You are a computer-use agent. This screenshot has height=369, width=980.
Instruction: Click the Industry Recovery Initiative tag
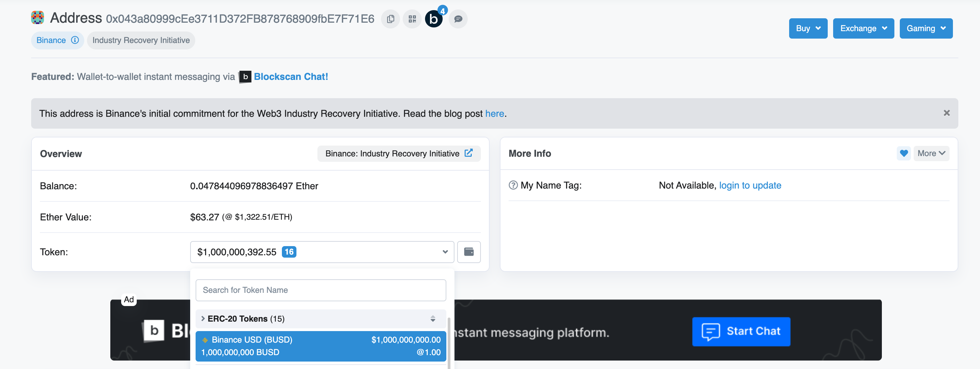pos(141,40)
